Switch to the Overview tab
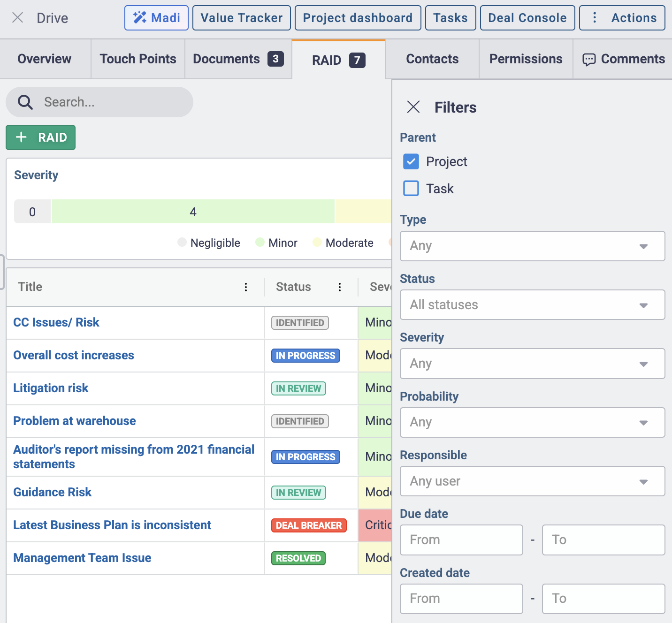This screenshot has width=672, height=623. [x=45, y=59]
